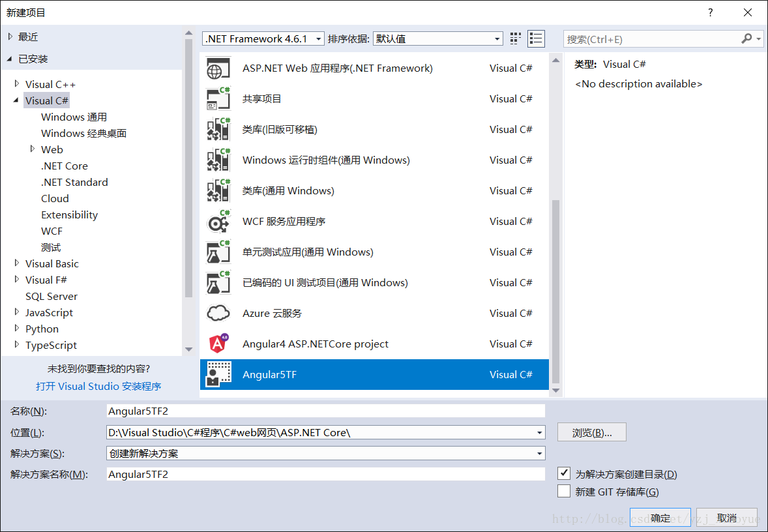Switch template list to small icons view
The height and width of the screenshot is (532, 768).
(x=515, y=38)
